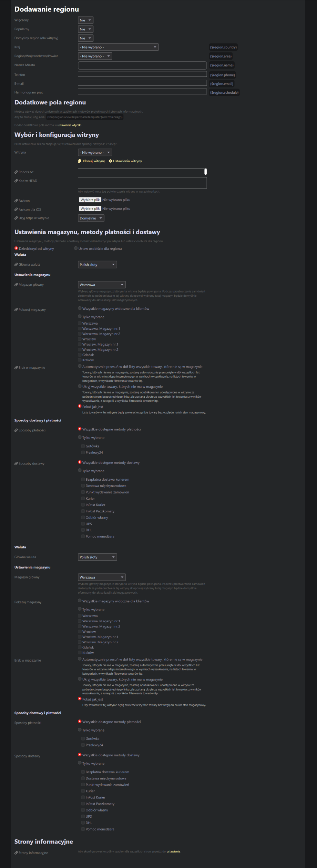Choose Ustaw osobiście dla regionu radio option
The height and width of the screenshot is (868, 317).
pyautogui.click(x=76, y=248)
